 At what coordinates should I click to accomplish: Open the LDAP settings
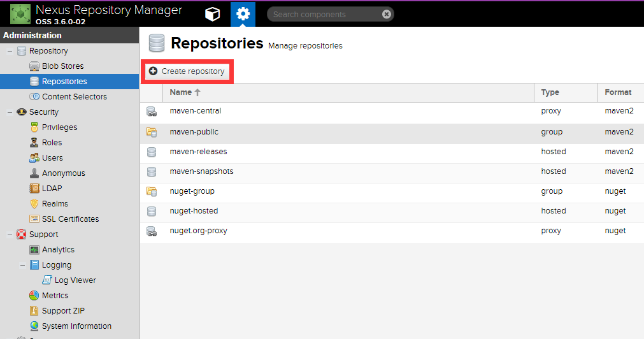(52, 188)
